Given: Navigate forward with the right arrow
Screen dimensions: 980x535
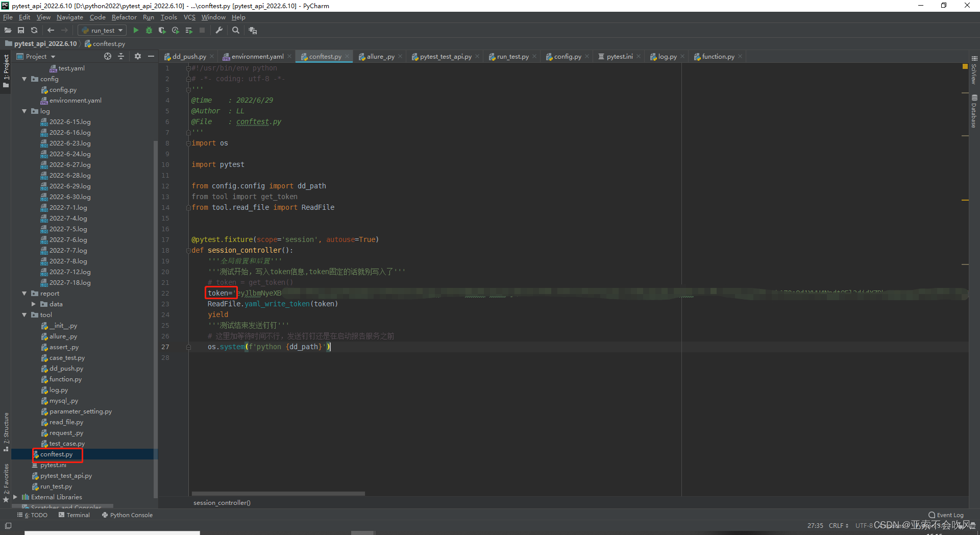Looking at the screenshot, I should (64, 31).
